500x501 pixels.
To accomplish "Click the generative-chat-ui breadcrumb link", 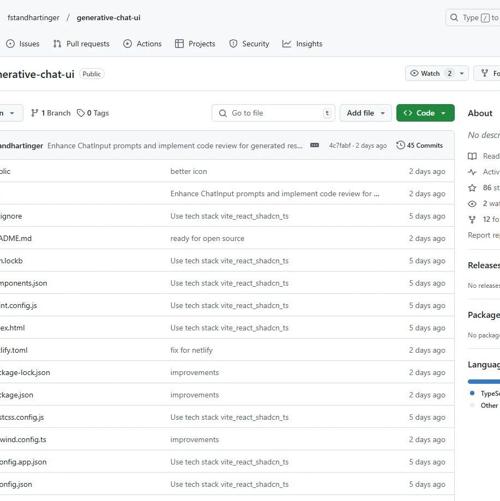I will pyautogui.click(x=108, y=18).
